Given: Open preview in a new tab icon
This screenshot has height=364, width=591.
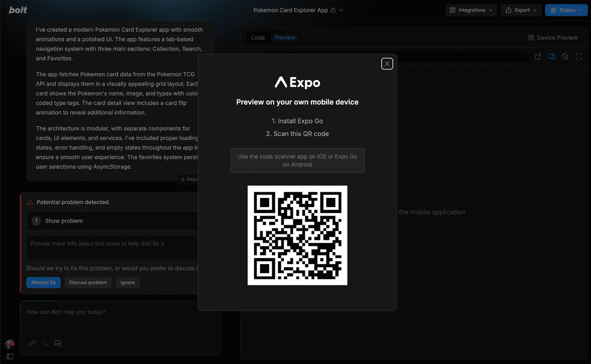Looking at the screenshot, I should pos(538,56).
